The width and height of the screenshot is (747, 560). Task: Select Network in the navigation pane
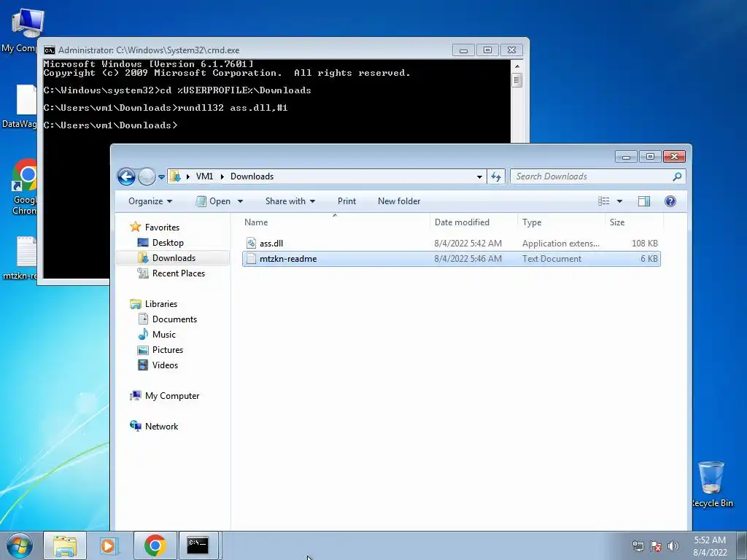coord(161,426)
